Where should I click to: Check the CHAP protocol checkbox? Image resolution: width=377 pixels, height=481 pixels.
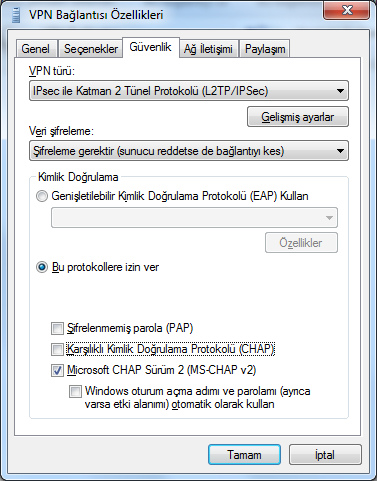[x=57, y=349]
